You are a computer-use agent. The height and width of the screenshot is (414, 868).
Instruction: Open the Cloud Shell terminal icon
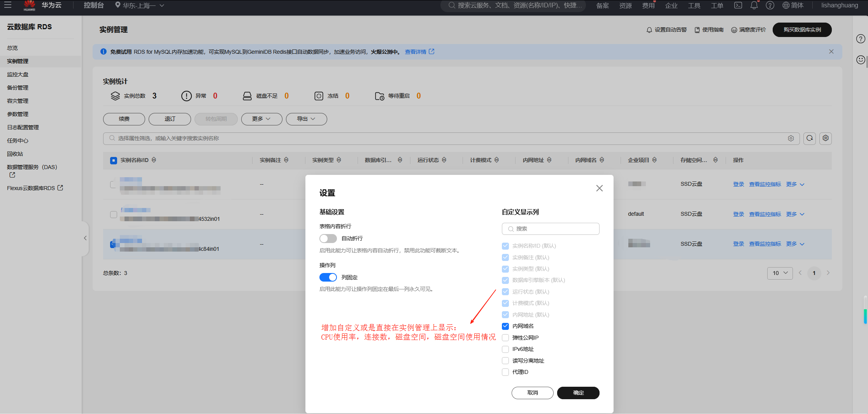pos(738,5)
